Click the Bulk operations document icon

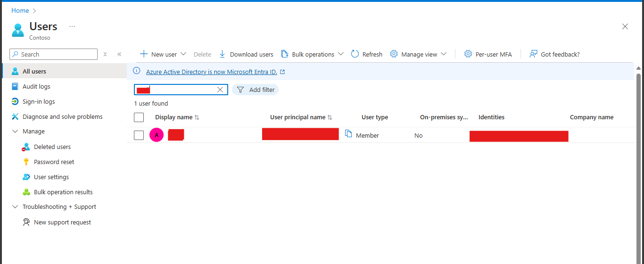point(284,54)
